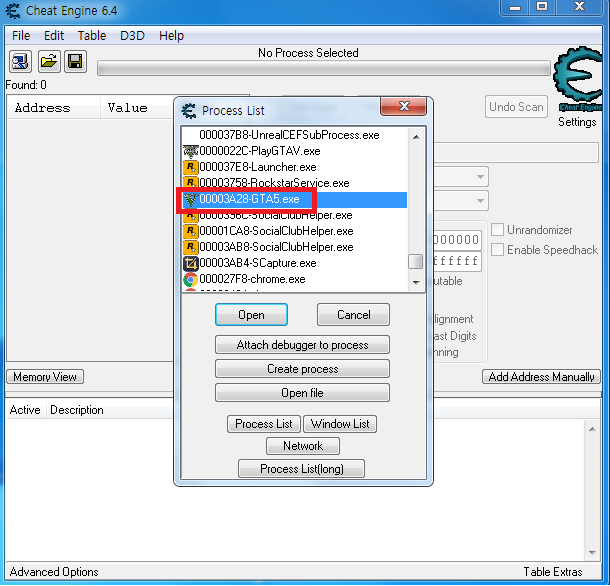Open the process selector computer icon

(20, 61)
